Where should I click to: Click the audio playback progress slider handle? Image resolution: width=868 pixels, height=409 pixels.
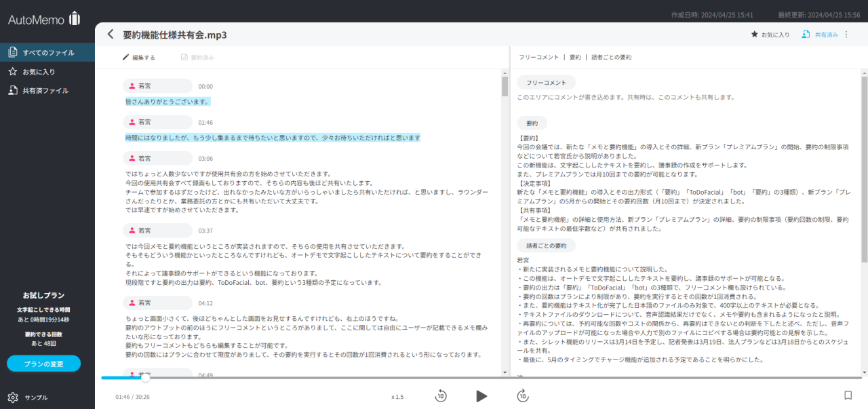coord(145,378)
